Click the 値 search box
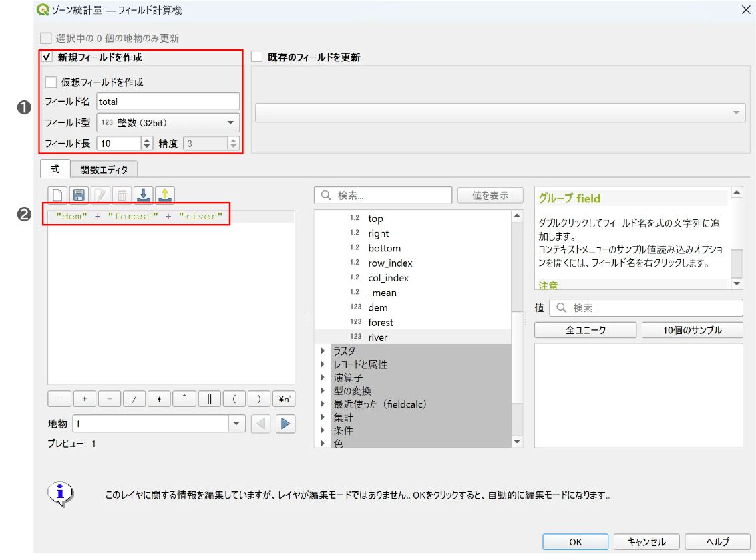The width and height of the screenshot is (756, 560). click(x=646, y=308)
